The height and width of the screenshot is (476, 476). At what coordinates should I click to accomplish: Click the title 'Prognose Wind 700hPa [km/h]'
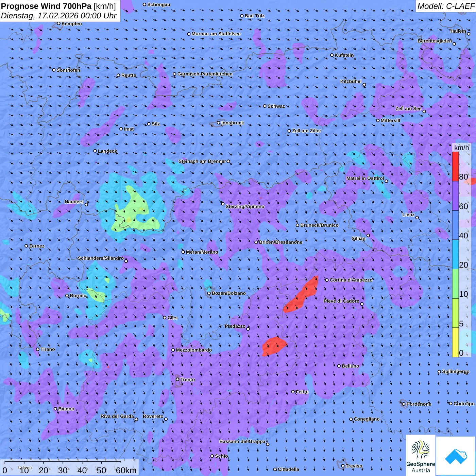click(58, 6)
